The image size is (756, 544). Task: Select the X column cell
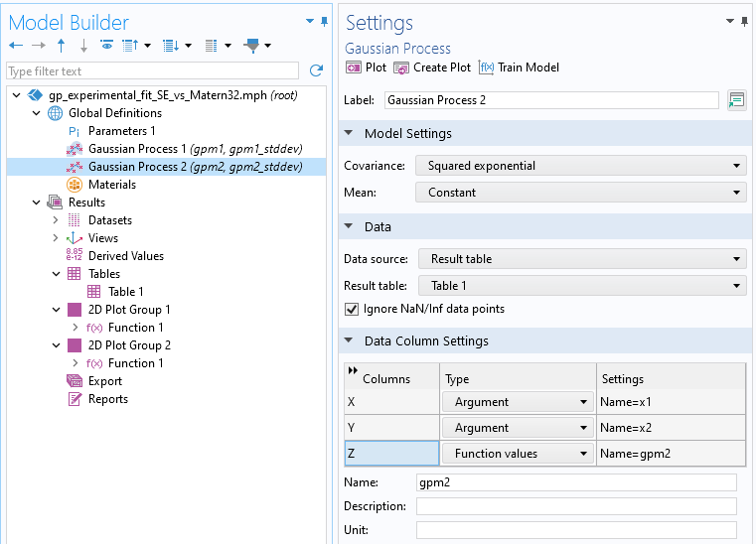pos(392,402)
